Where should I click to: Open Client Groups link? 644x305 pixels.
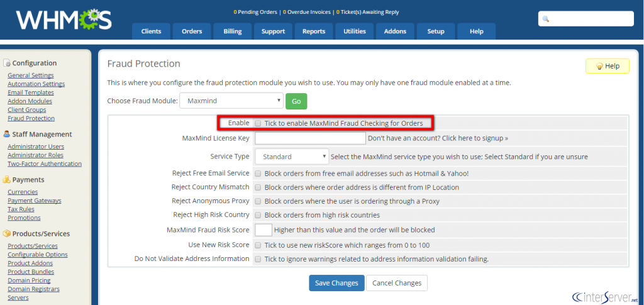[x=27, y=109]
